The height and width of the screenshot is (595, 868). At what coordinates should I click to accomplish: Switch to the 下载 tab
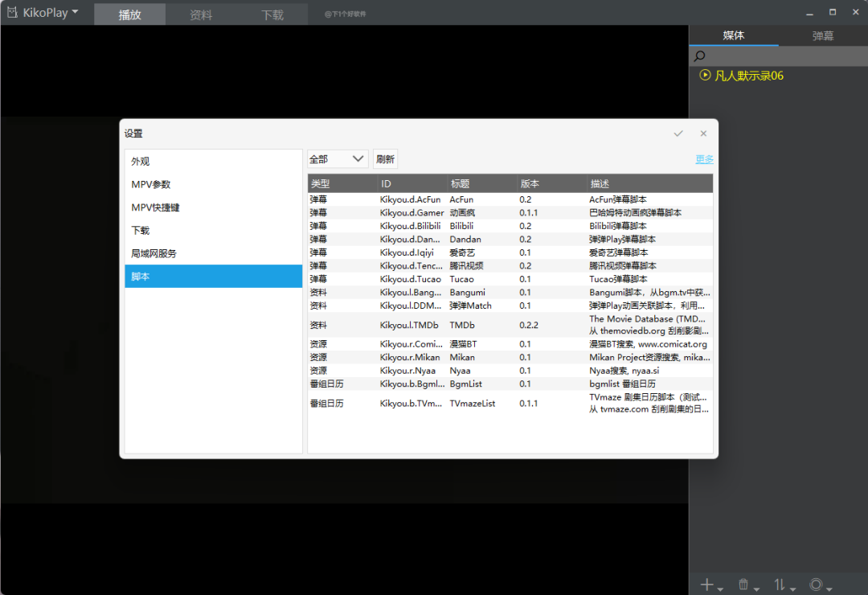(272, 14)
